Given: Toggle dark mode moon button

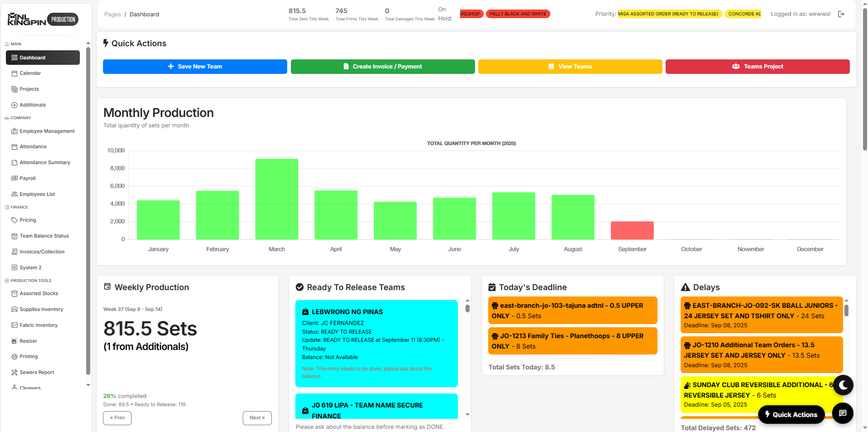Looking at the screenshot, I should click(x=843, y=385).
